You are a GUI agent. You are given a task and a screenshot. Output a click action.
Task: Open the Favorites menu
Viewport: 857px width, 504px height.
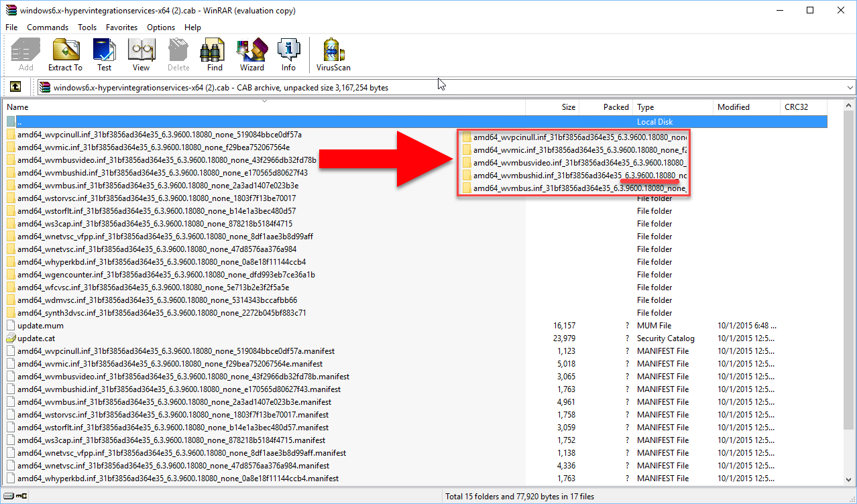pos(121,27)
